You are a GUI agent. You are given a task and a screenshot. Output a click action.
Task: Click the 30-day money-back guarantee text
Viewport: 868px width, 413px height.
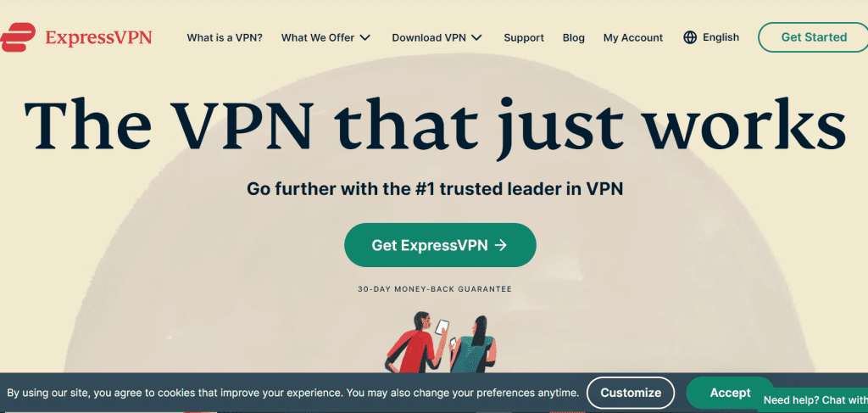click(x=435, y=289)
